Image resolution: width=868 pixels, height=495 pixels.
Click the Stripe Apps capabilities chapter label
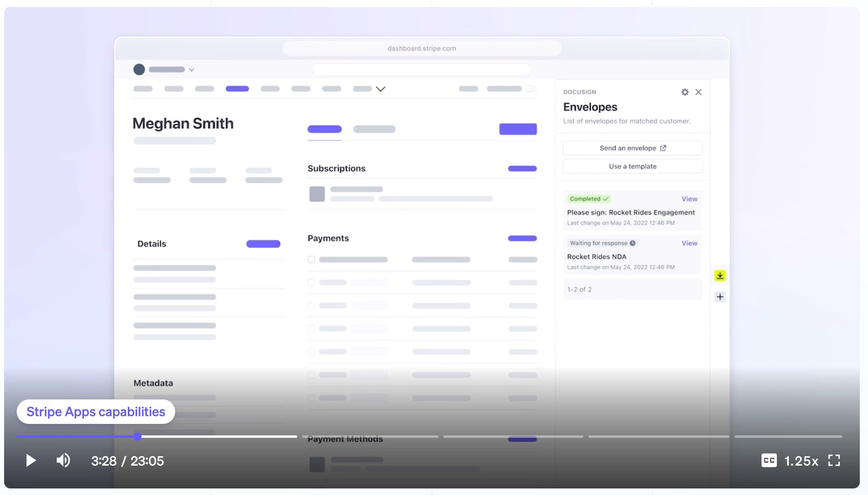(x=96, y=411)
